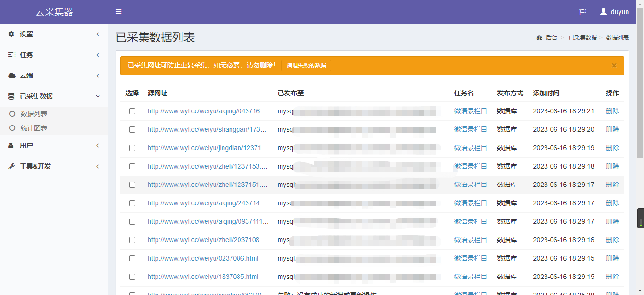Select the checkbox for weiyu/0237086.html row
The height and width of the screenshot is (295, 644).
click(x=132, y=258)
